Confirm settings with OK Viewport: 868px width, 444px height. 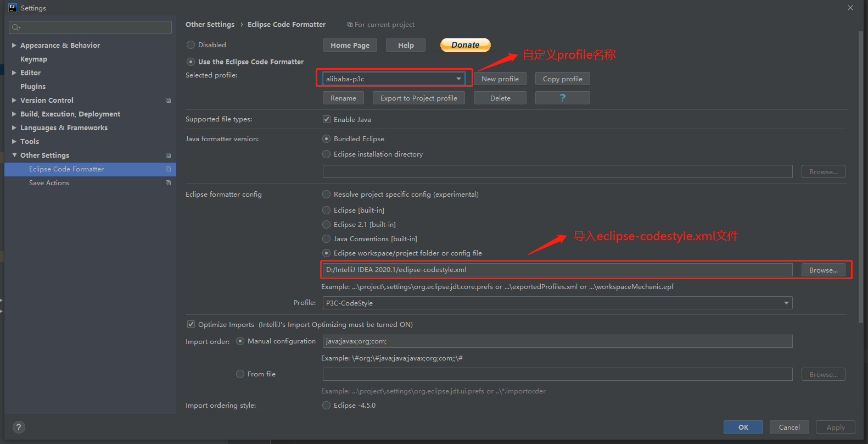[x=743, y=427]
